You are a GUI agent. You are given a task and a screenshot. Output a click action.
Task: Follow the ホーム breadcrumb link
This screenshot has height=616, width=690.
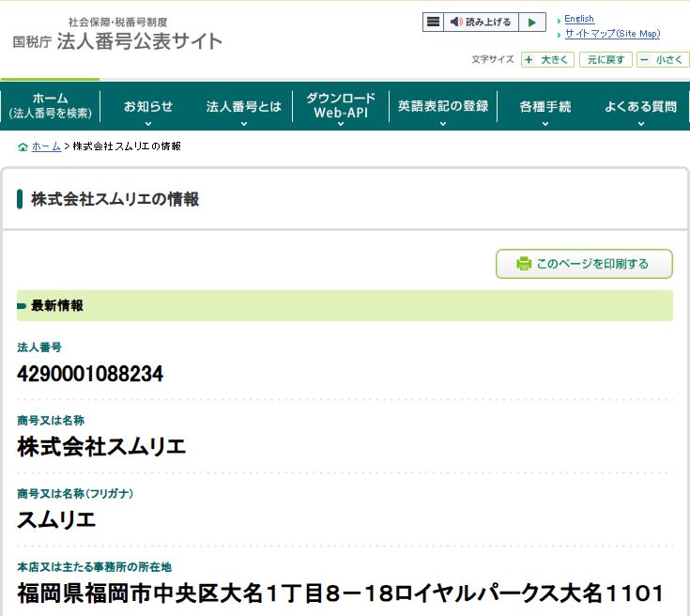pos(46,146)
